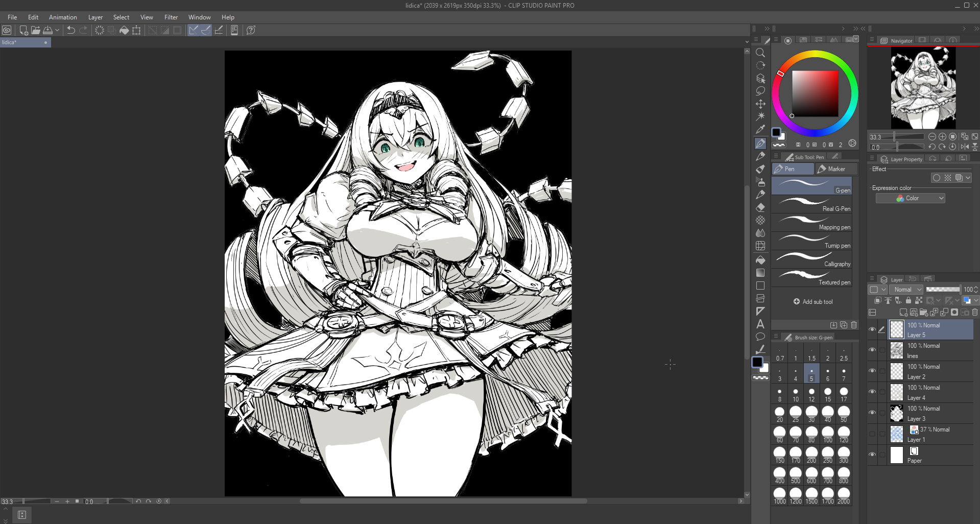Open the color palette panel menu dropdown
The height and width of the screenshot is (524, 980).
click(x=856, y=39)
